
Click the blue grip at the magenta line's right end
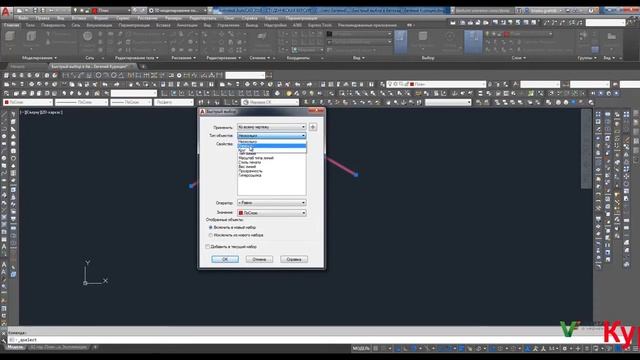click(x=356, y=175)
